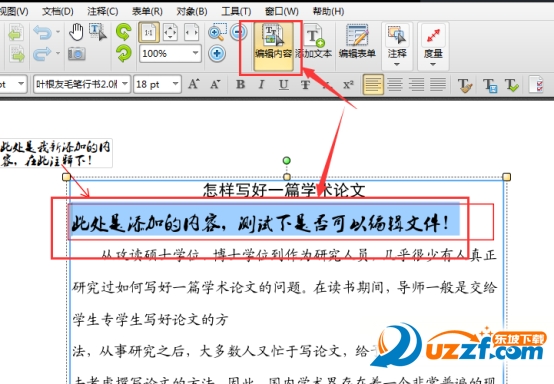The image size is (554, 384).
Task: Go to the previous page
Action: [x=16, y=32]
